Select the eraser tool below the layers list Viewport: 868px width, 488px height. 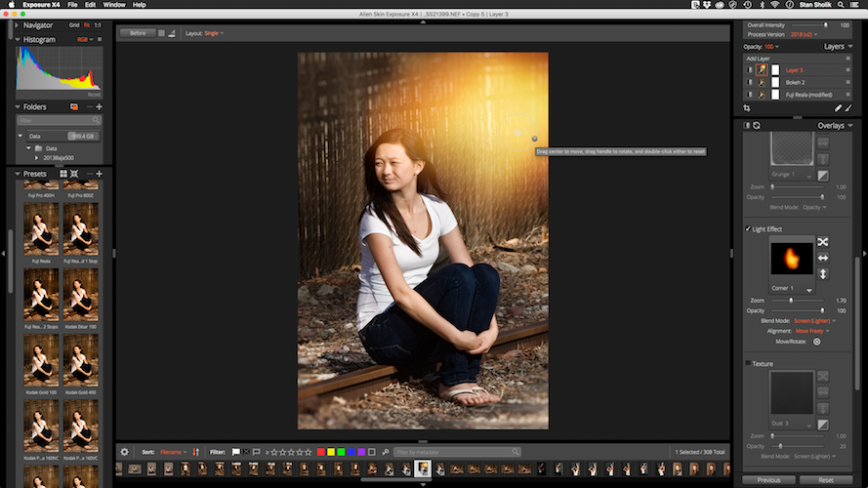click(x=838, y=108)
